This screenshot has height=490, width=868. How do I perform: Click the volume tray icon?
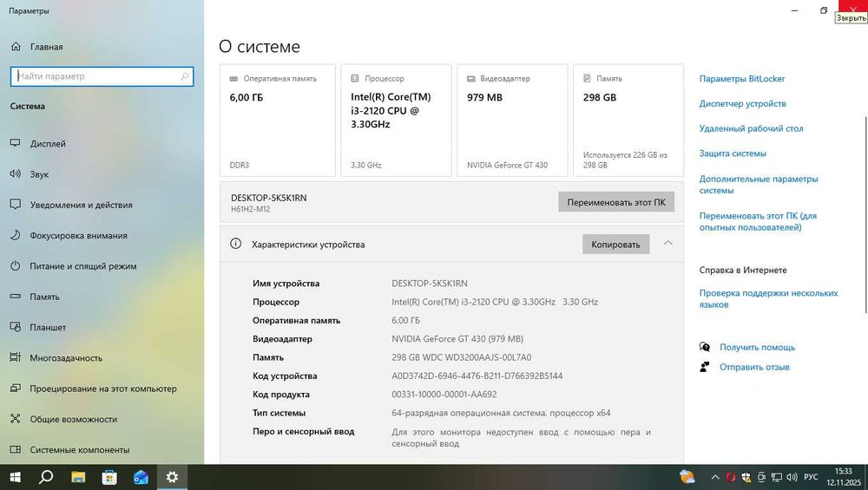(x=792, y=477)
